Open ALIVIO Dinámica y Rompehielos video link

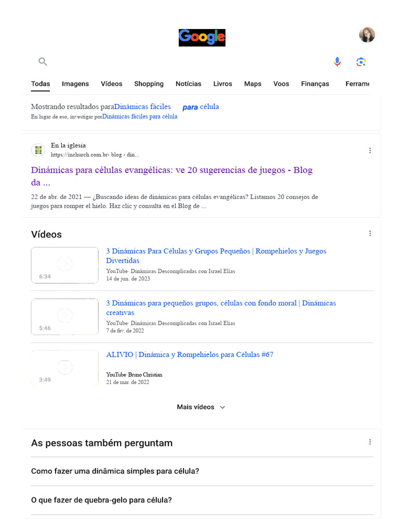point(190,354)
